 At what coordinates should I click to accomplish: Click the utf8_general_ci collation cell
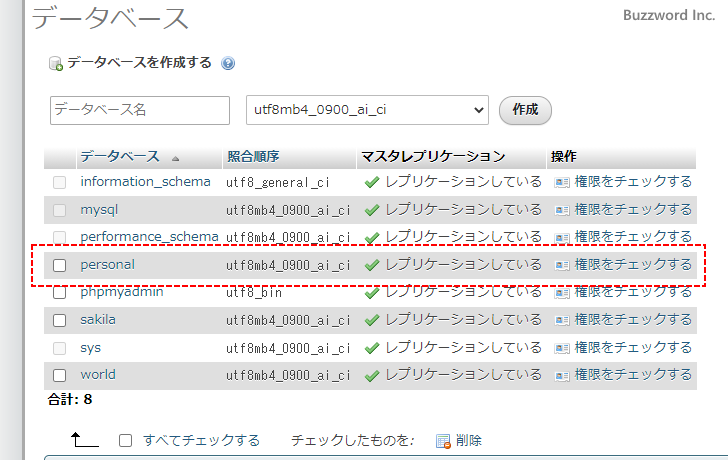coord(278,182)
